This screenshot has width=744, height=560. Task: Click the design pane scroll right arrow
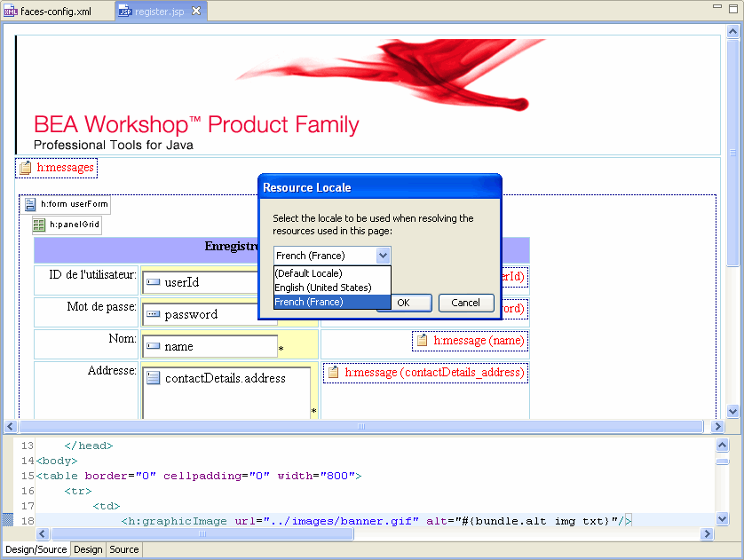pos(718,426)
